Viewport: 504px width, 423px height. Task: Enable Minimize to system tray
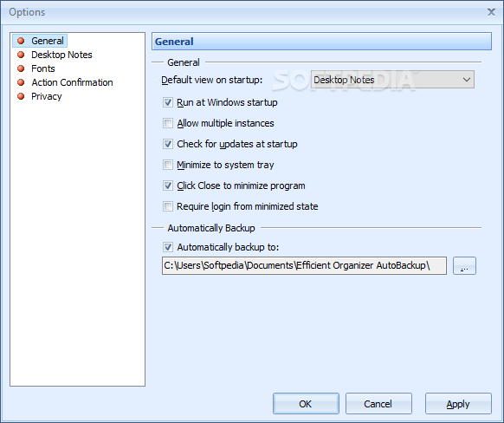(x=168, y=165)
